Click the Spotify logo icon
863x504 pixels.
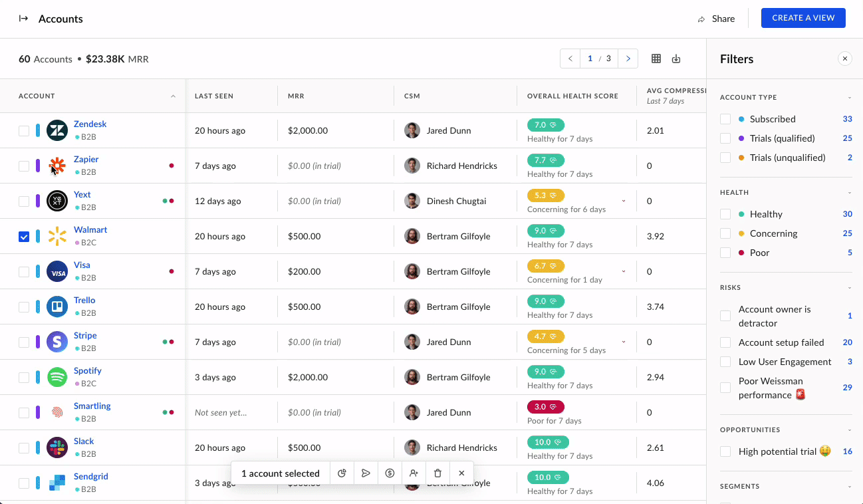point(57,378)
